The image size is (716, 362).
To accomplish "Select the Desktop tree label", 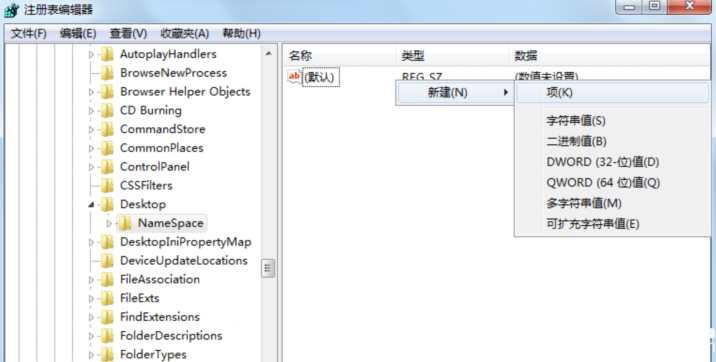I will [143, 204].
